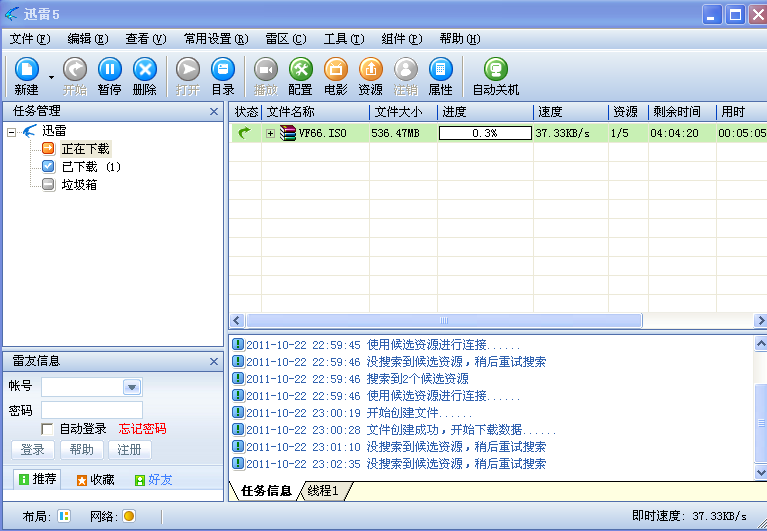This screenshot has width=767, height=531.
Task: Open the 帮助(H) menu
Action: pos(460,39)
